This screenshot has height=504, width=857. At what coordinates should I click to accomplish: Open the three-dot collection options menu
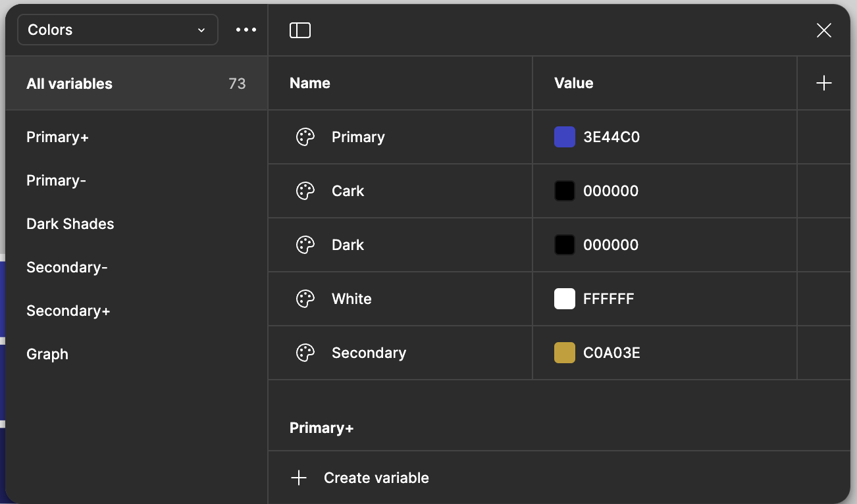click(x=246, y=30)
